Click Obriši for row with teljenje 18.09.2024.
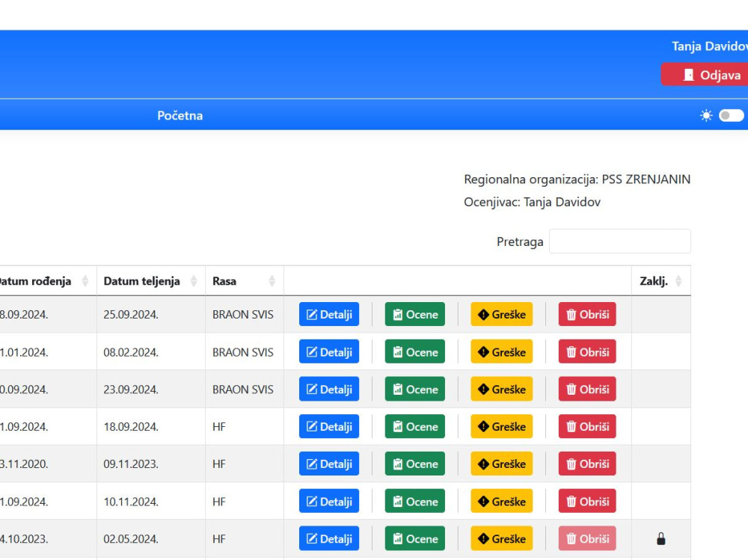The width and height of the screenshot is (748, 560). click(587, 426)
